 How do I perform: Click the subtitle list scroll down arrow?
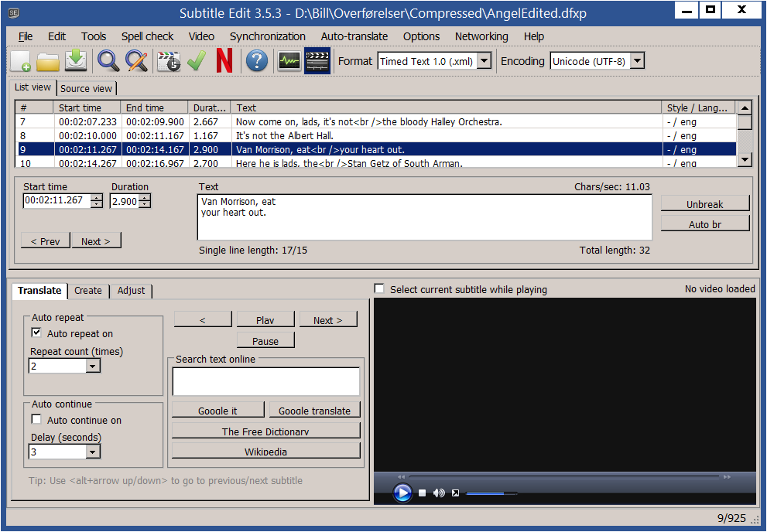click(744, 159)
